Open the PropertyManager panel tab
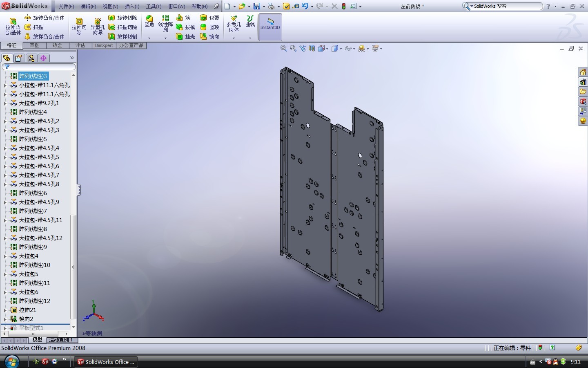 18,58
